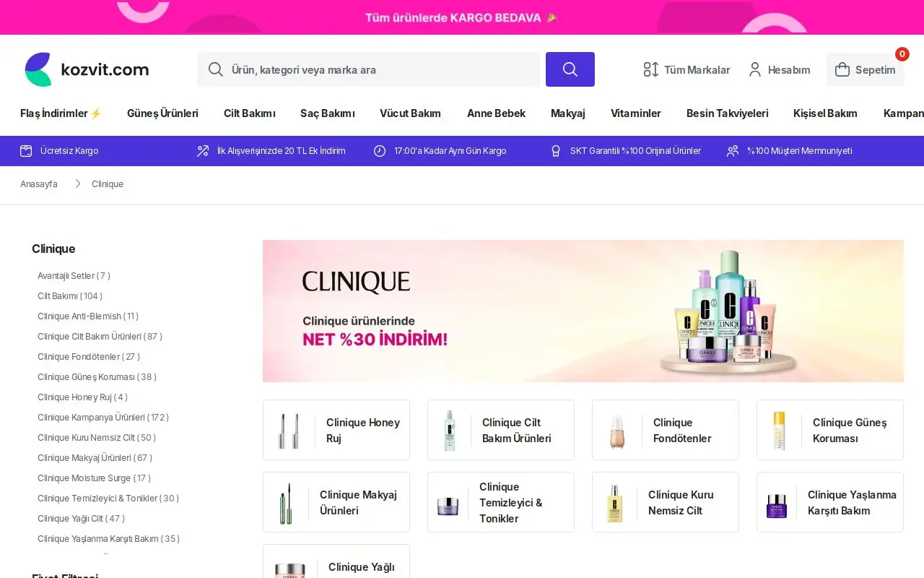The image size is (924, 578).
Task: Click the Clinique sidebar heading
Action: pos(53,249)
